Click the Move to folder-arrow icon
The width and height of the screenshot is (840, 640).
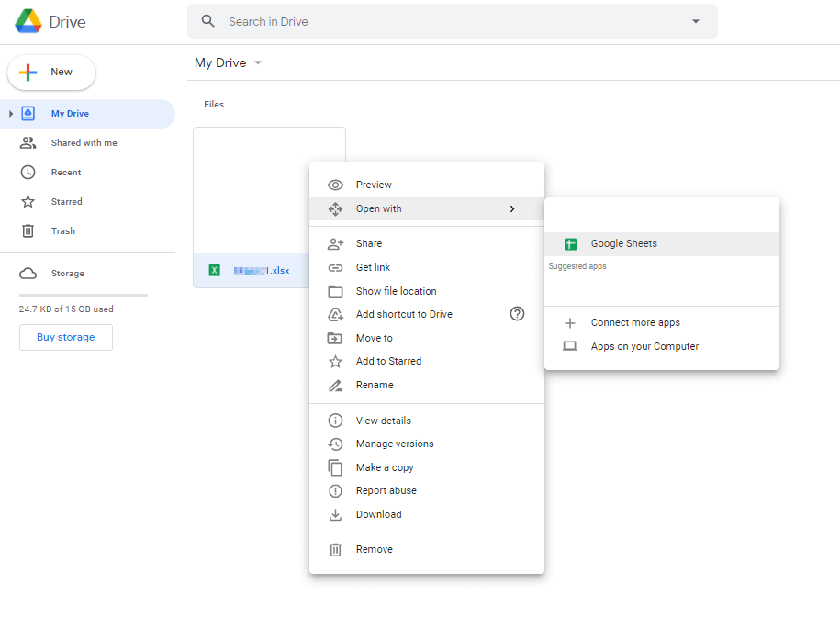click(335, 338)
